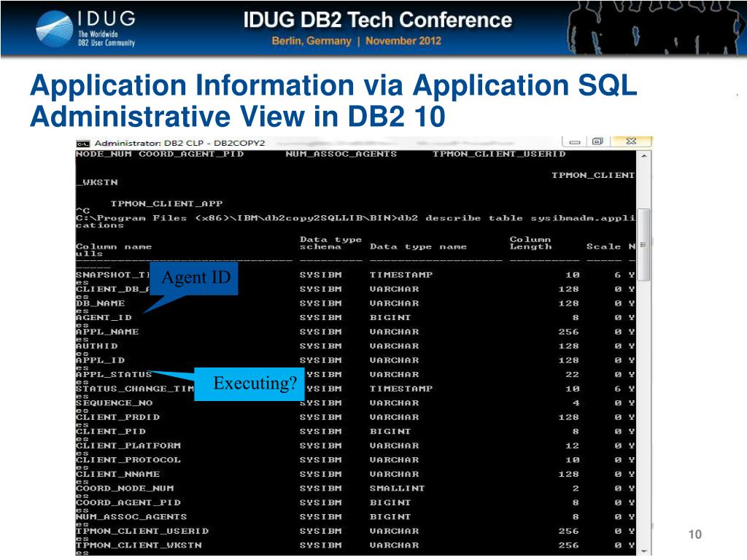Click the 'Scale' table header
Viewport: 747px width, 560px height.
[603, 246]
